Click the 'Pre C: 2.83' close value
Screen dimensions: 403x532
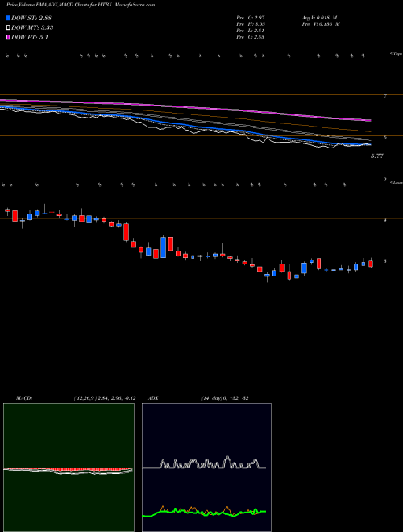(x=251, y=37)
